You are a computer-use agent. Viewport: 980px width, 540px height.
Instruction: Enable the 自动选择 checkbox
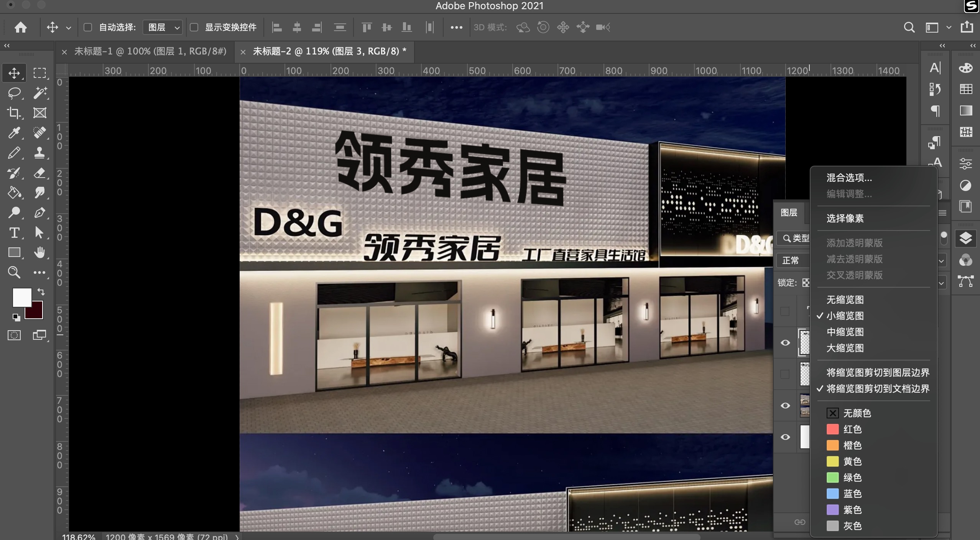click(88, 27)
